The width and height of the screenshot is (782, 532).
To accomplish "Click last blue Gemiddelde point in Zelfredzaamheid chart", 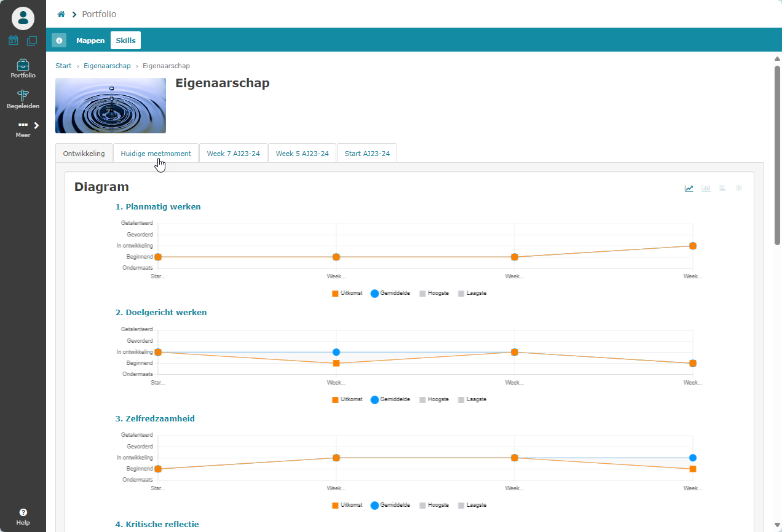I will pos(693,458).
